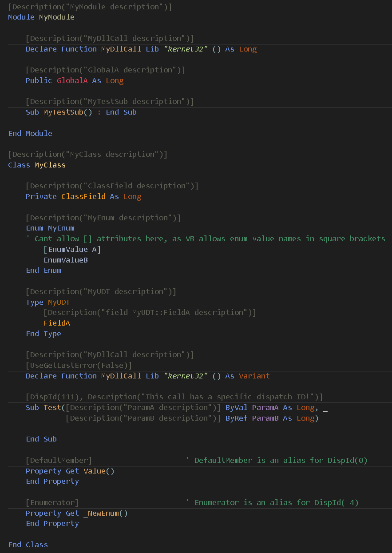
Task: Click the 'Type MyUDT' line
Action: pyautogui.click(x=48, y=302)
